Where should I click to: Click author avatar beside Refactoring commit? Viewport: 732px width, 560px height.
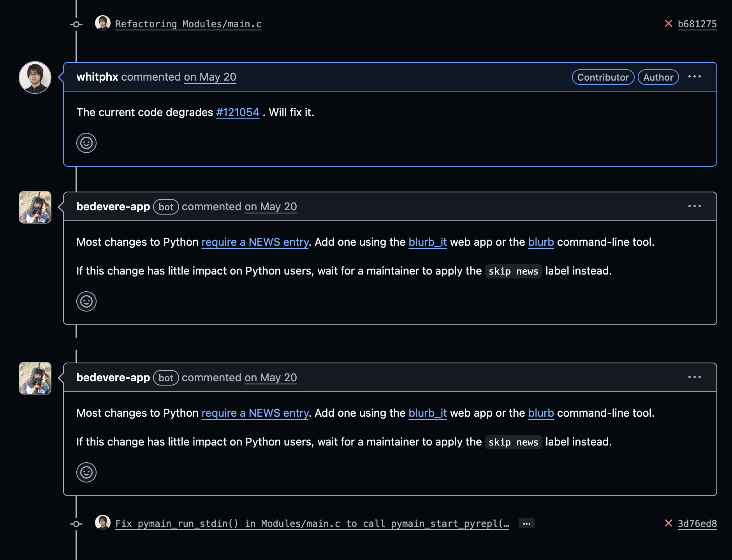[x=103, y=23]
